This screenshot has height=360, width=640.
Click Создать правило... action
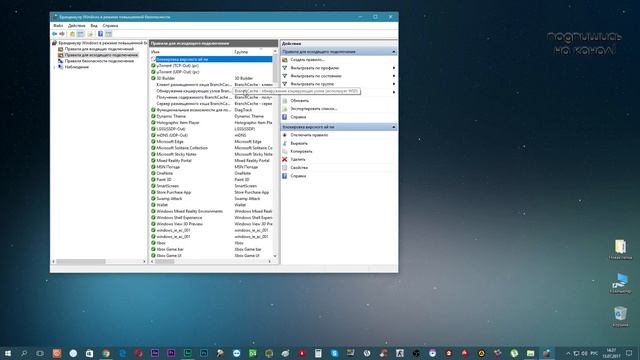point(307,60)
